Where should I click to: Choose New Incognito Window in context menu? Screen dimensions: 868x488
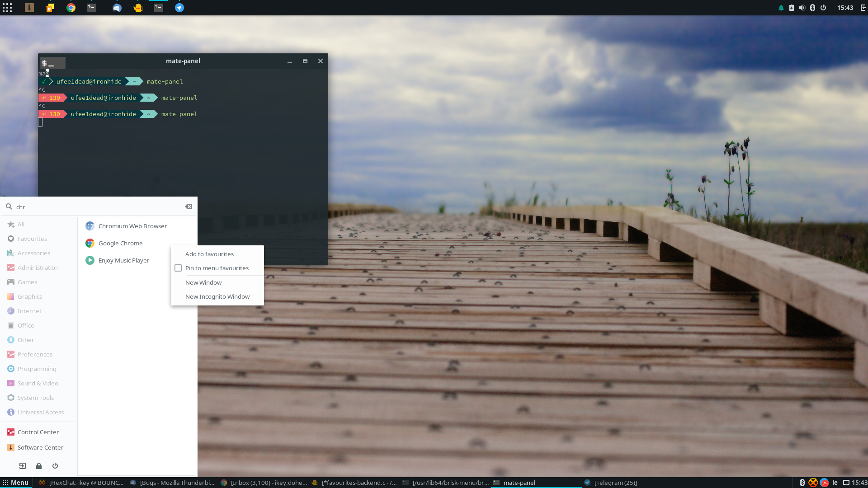(217, 296)
